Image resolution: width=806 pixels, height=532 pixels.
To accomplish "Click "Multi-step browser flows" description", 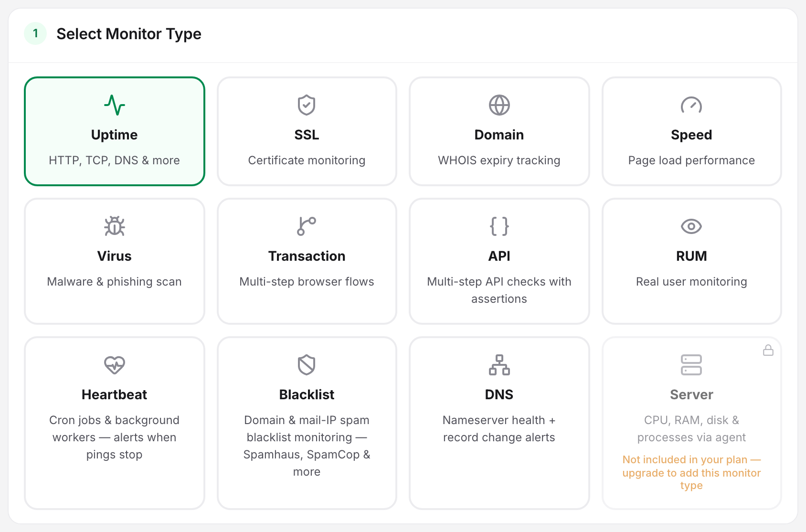I will [x=307, y=282].
